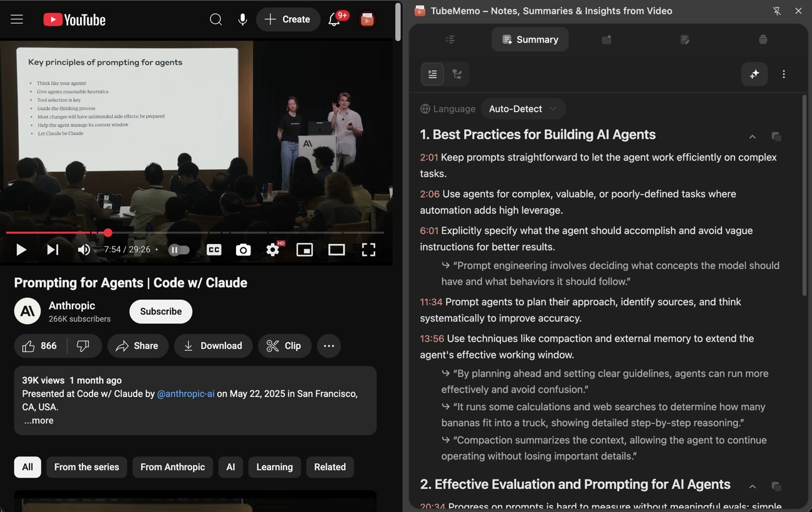812x512 pixels.
Task: Copy the Effective Evaluation section
Action: (x=776, y=486)
